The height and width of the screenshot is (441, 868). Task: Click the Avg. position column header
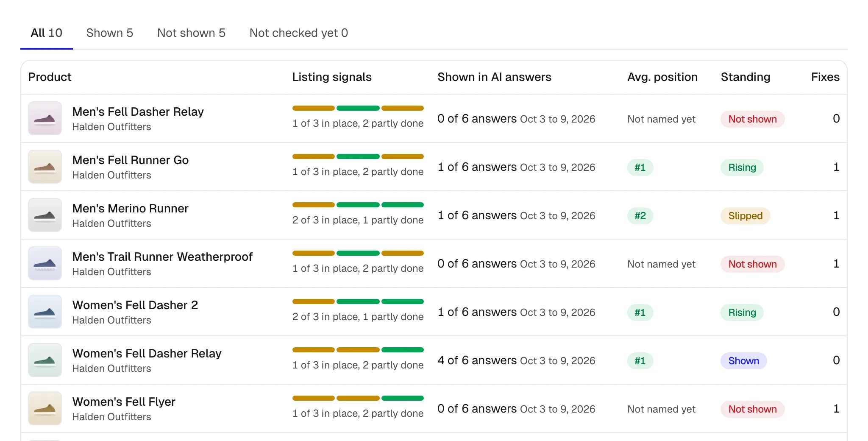click(x=662, y=77)
